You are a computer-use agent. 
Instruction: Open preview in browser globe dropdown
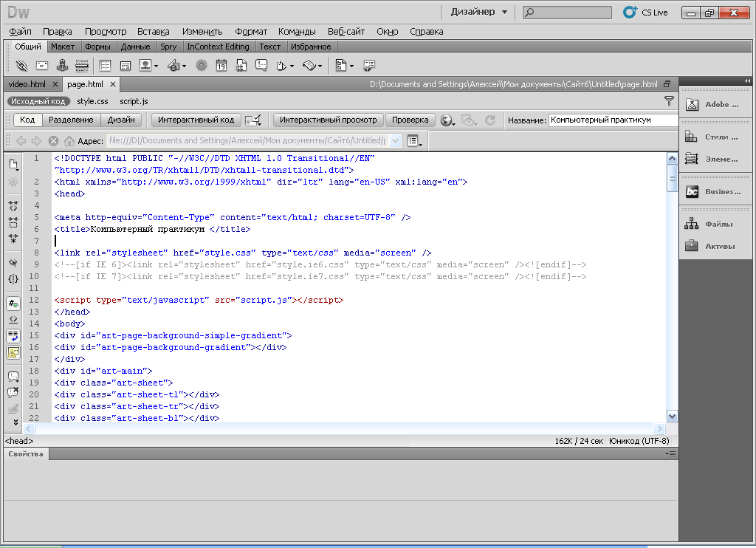tap(447, 120)
